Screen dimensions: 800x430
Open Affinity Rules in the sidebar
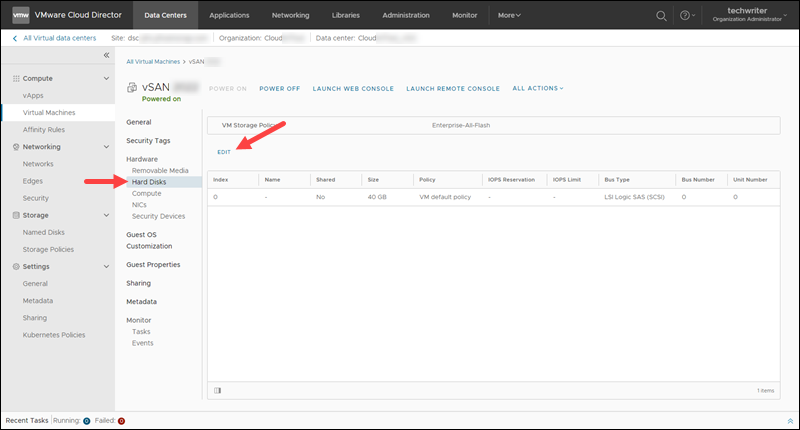44,130
